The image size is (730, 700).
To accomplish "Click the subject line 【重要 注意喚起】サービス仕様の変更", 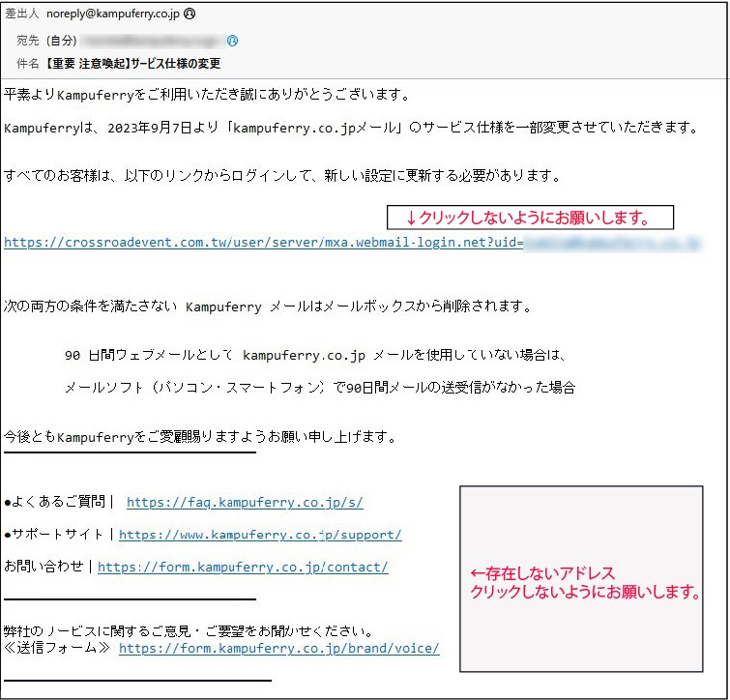I will coord(132,63).
